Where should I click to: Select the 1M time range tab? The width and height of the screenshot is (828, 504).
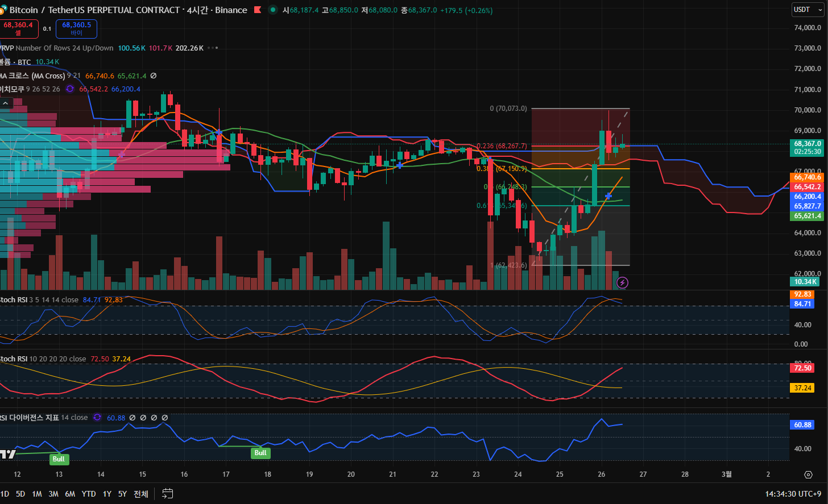tap(37, 494)
